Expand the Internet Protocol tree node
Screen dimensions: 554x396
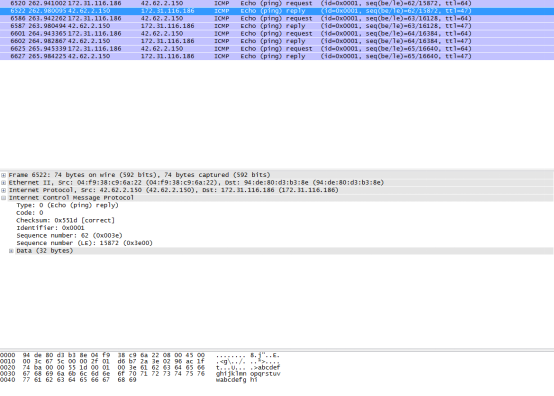coord(4,190)
